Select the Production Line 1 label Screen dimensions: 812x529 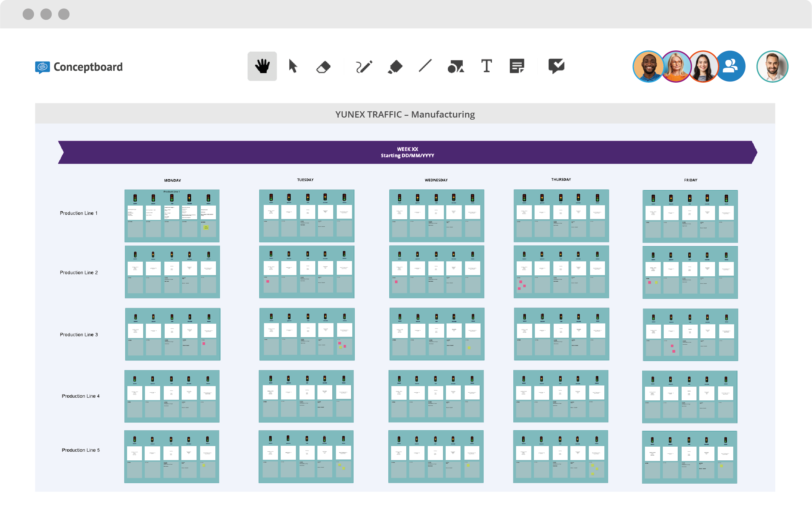coord(78,213)
